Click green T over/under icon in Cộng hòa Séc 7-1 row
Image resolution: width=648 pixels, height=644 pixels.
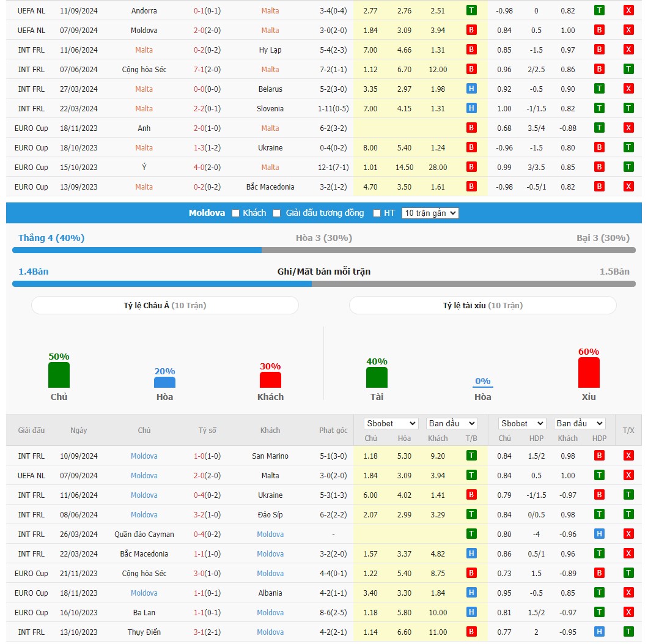tap(628, 69)
